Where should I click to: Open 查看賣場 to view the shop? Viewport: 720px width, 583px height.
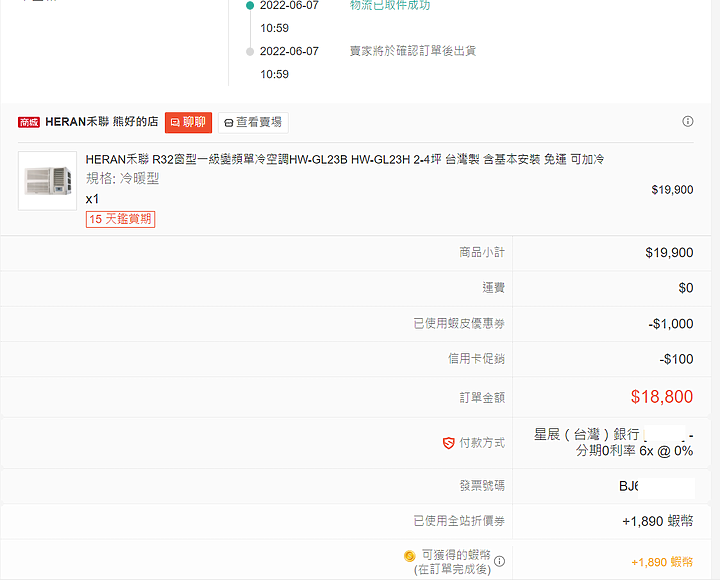[253, 123]
